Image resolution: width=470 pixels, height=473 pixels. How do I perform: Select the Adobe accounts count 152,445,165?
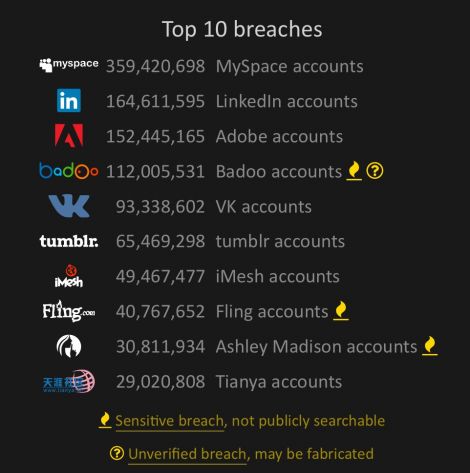pos(155,137)
